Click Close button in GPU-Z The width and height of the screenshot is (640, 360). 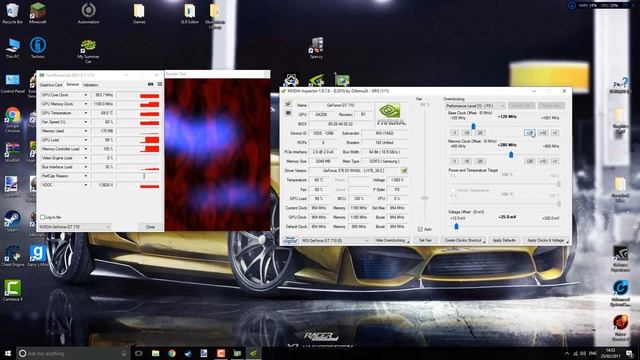click(151, 227)
